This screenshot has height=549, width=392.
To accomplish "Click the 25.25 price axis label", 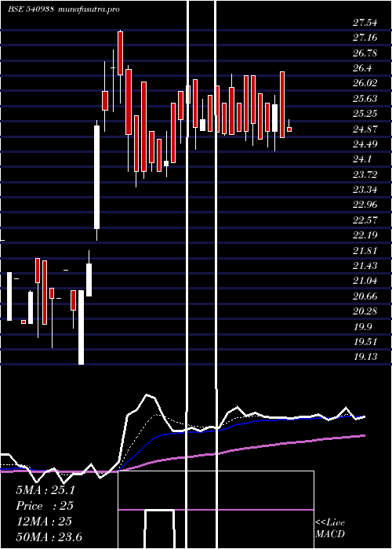I will click(365, 114).
